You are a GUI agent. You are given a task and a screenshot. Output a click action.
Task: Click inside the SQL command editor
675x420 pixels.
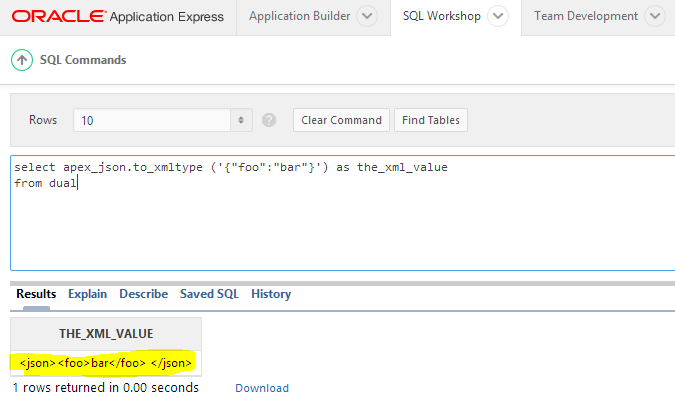(340, 220)
